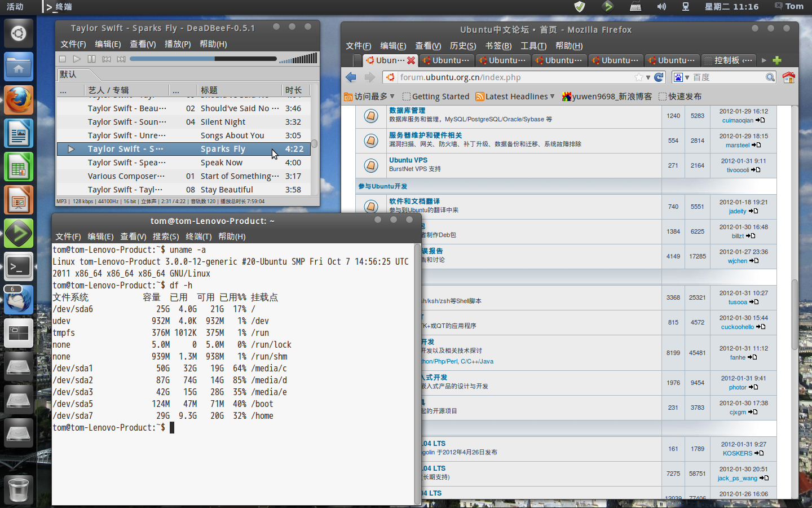
Task: Open the workspace switcher dock icon
Action: [19, 334]
